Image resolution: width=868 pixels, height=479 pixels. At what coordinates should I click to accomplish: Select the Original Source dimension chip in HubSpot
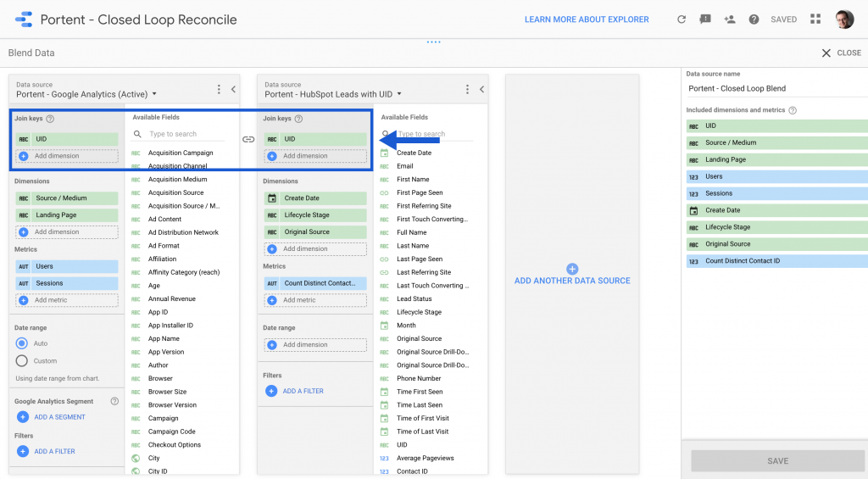click(x=315, y=232)
